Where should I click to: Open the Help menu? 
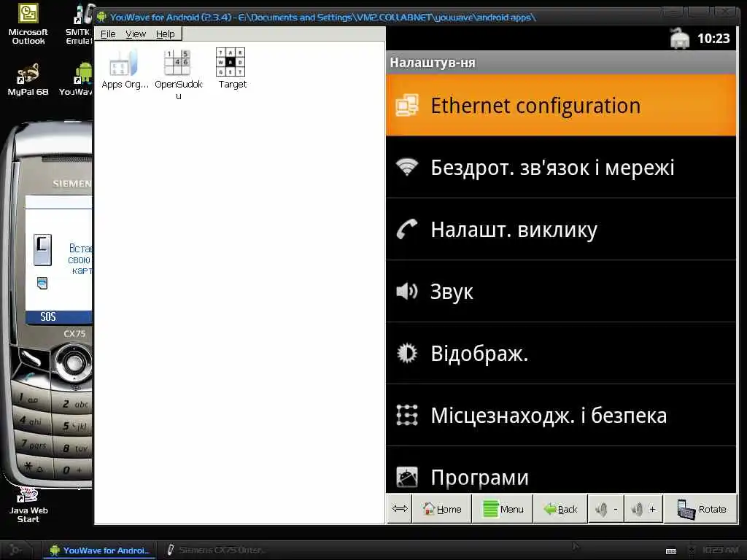[166, 34]
